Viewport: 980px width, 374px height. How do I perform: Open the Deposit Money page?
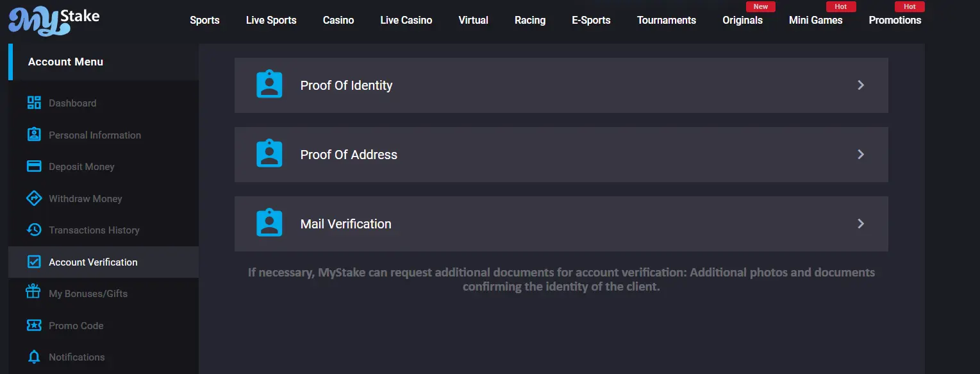point(103,166)
